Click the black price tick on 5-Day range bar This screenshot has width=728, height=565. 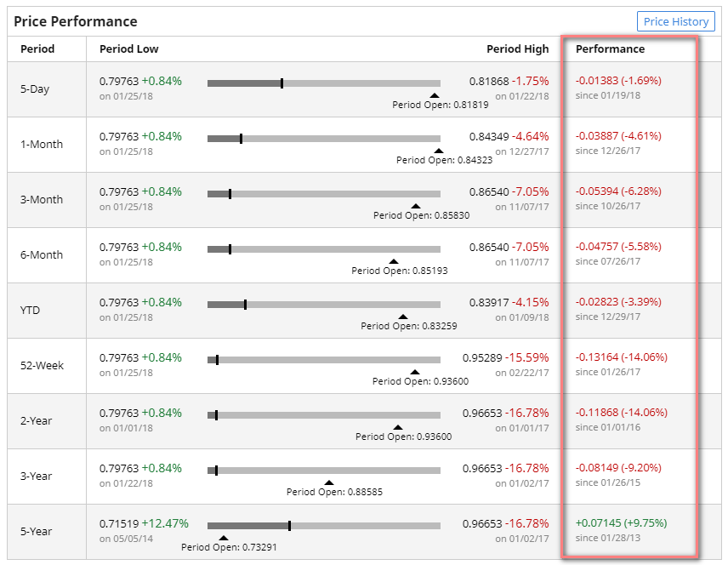point(282,83)
